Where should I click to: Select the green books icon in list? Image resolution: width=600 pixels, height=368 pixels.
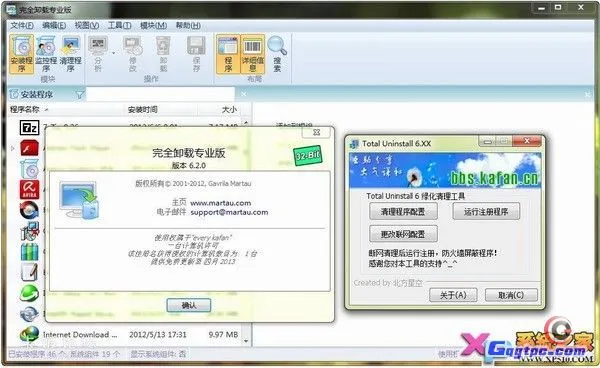(29, 252)
